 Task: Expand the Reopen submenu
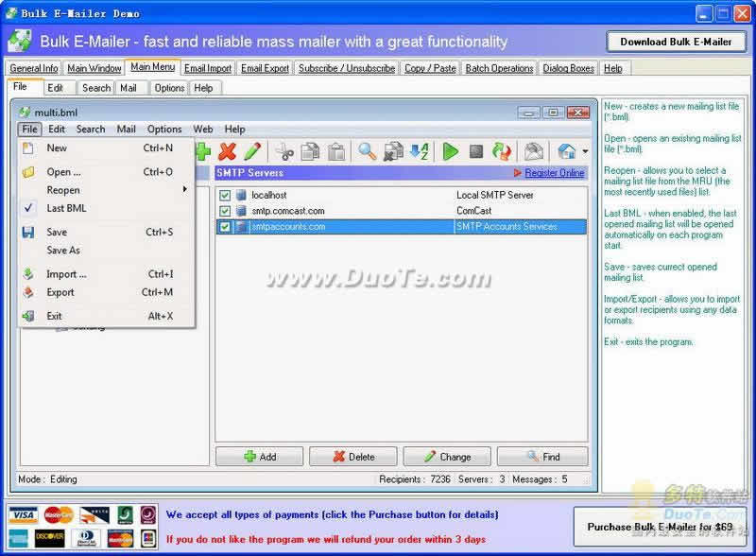pyautogui.click(x=106, y=190)
